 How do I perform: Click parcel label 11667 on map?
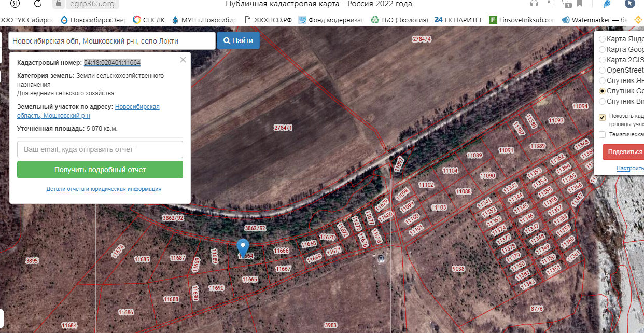283,269
